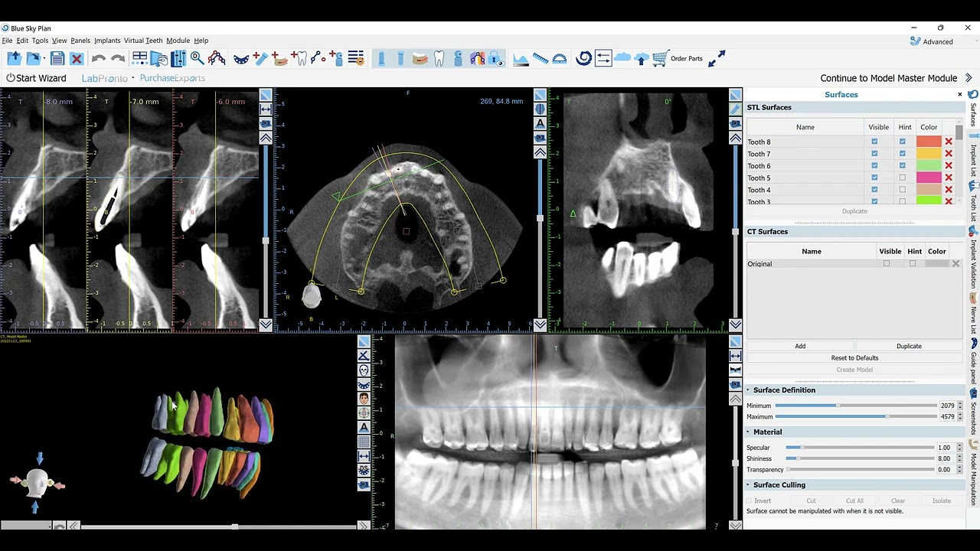The image size is (980, 551).
Task: Click the text annotation A icon in axial view
Action: pos(540,123)
